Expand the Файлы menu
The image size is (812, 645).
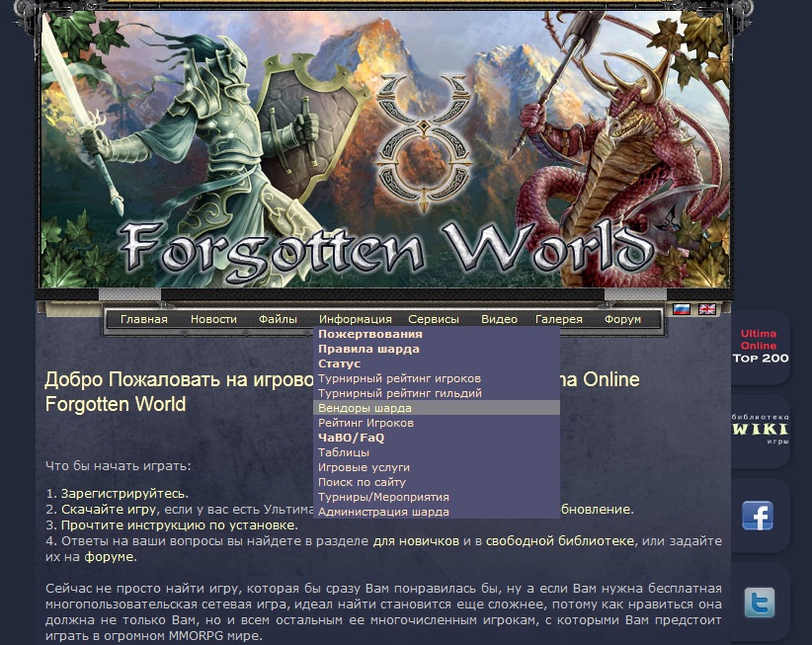(x=279, y=319)
